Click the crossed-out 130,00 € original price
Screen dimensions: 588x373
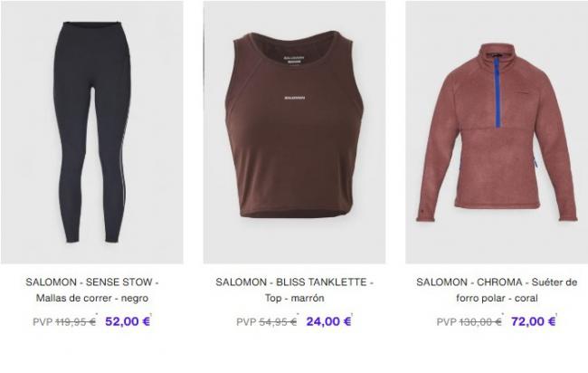click(480, 322)
